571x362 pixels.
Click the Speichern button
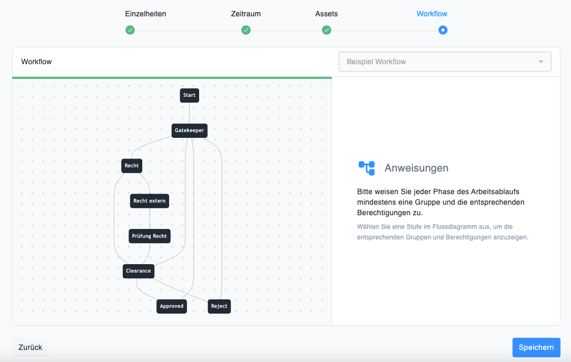[x=536, y=347]
